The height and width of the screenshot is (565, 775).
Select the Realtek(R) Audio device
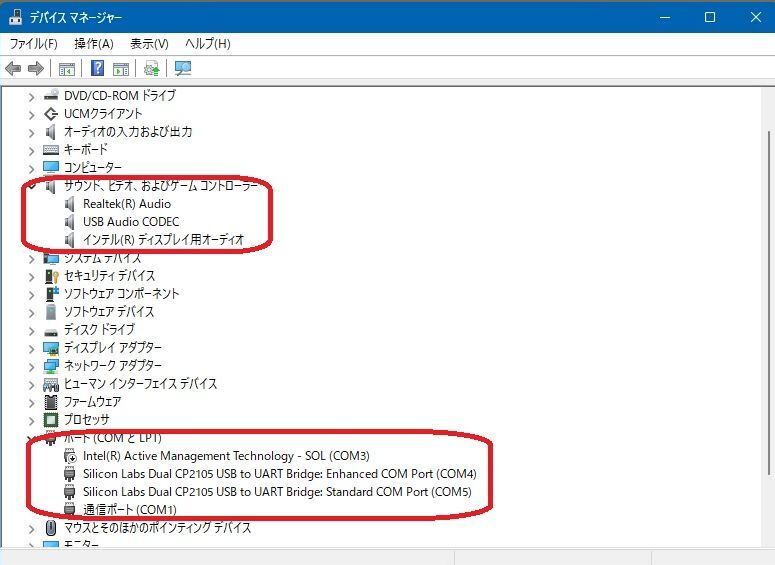pos(126,204)
